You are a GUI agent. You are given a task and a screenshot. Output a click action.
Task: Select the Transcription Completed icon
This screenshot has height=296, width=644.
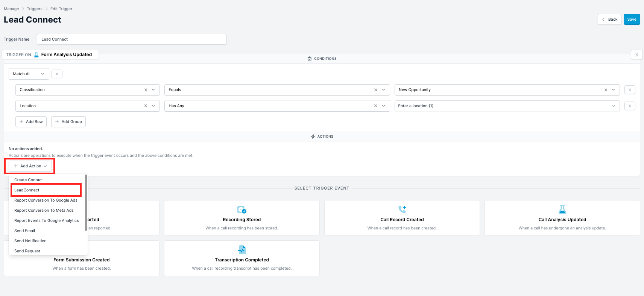(x=242, y=249)
